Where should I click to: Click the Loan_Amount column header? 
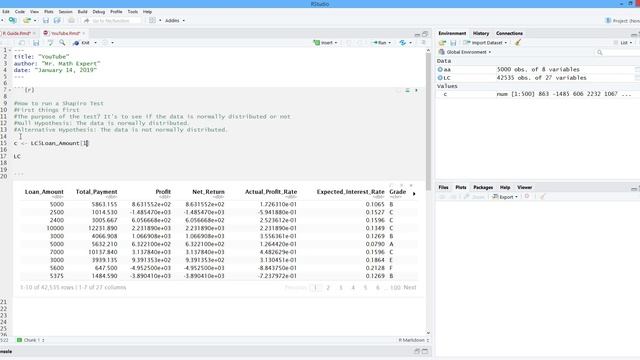click(44, 192)
